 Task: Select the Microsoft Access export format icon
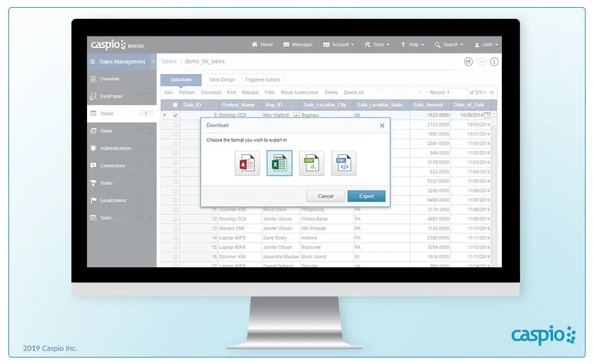click(247, 164)
